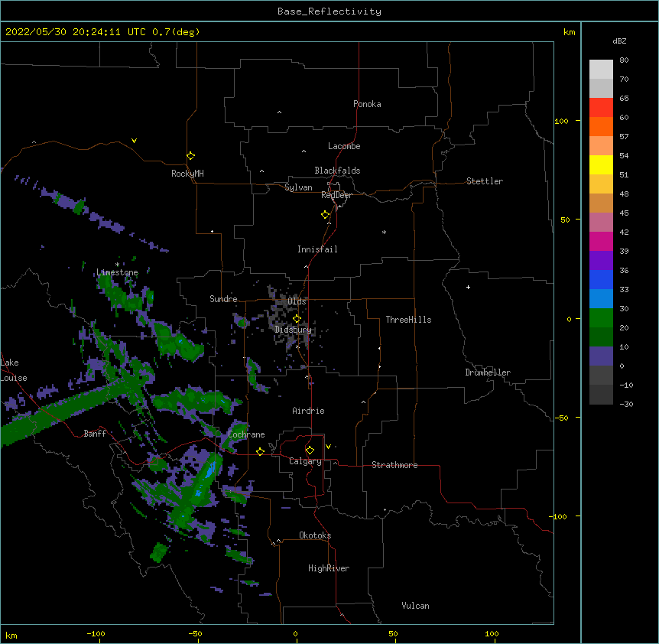The height and width of the screenshot is (644, 659).
Task: Click the white plus marker northwest of Drumheller
Action: (x=468, y=287)
